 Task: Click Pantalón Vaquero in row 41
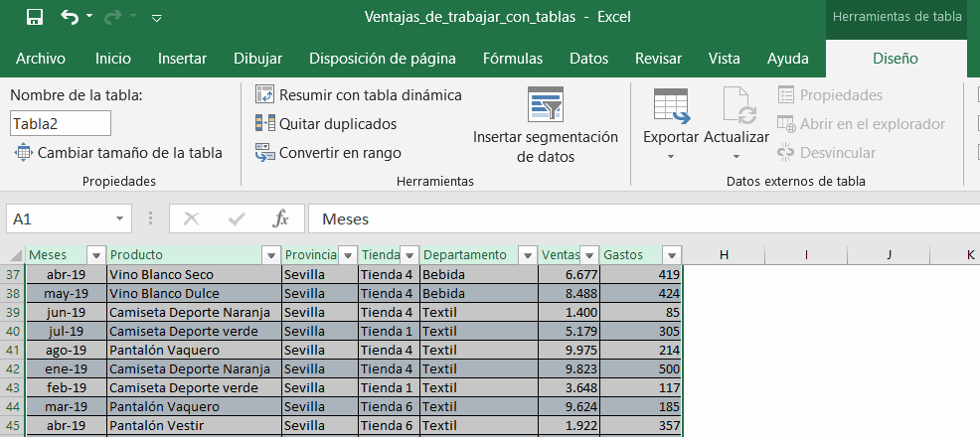tap(194, 351)
